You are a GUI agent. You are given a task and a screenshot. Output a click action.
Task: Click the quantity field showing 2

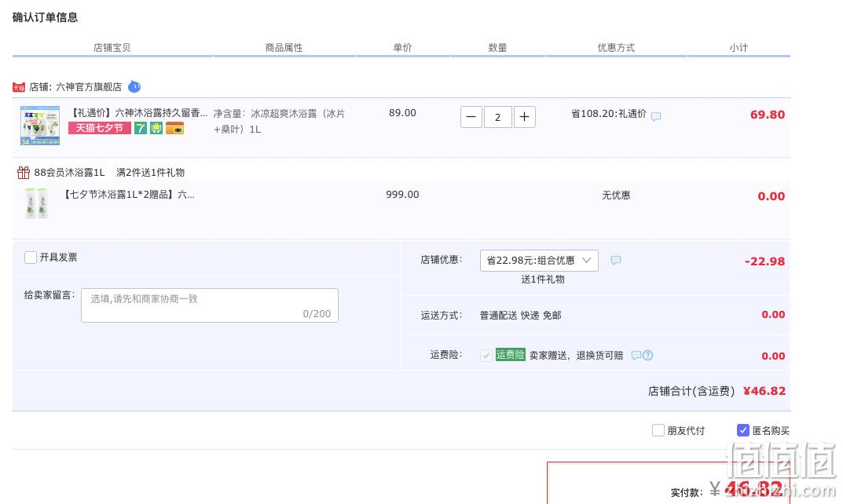click(498, 117)
